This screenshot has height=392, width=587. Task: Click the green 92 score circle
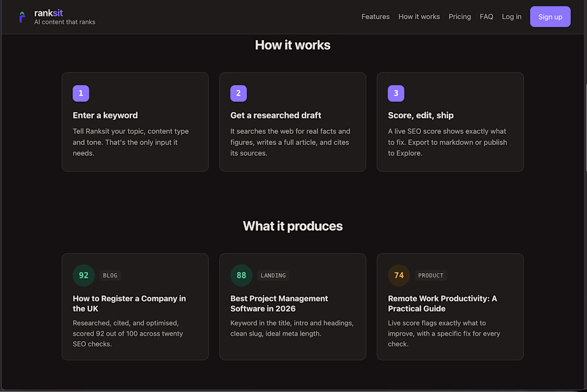pyautogui.click(x=83, y=275)
